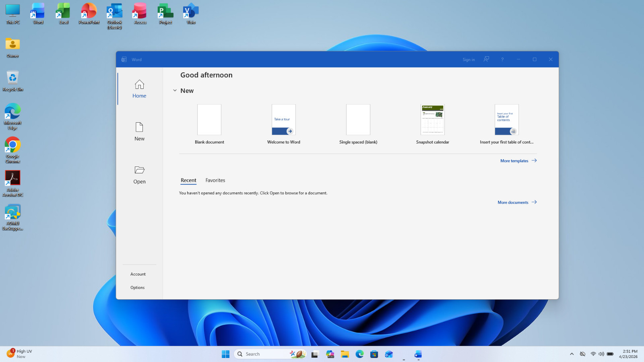The width and height of the screenshot is (644, 362).
Task: Pick the Snapshot calendar template
Action: tap(433, 124)
